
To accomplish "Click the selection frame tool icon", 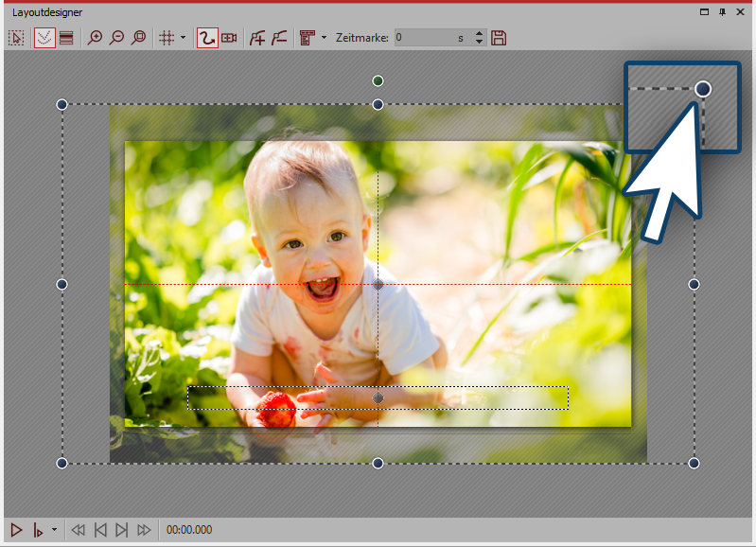I will (x=16, y=38).
